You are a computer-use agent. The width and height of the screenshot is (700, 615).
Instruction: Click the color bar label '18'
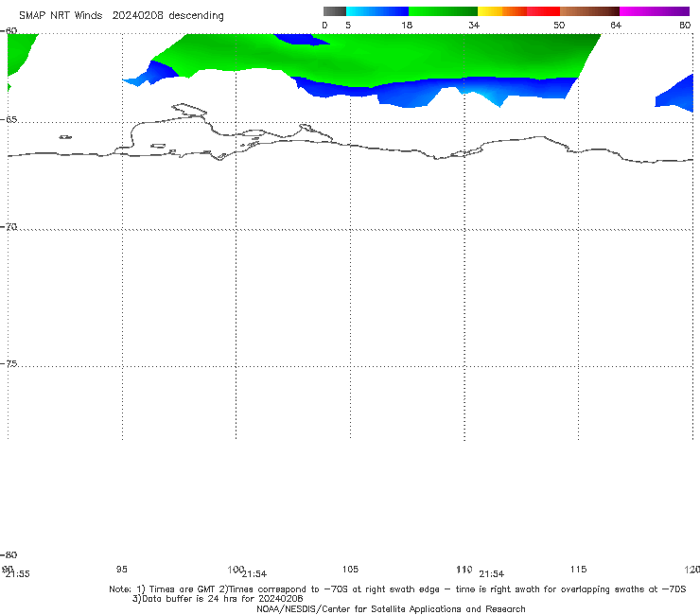[x=407, y=25]
